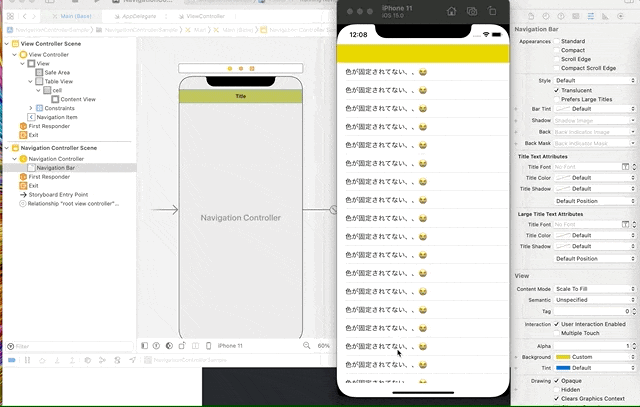Open the Bar Tint color dropdown

tap(595, 109)
